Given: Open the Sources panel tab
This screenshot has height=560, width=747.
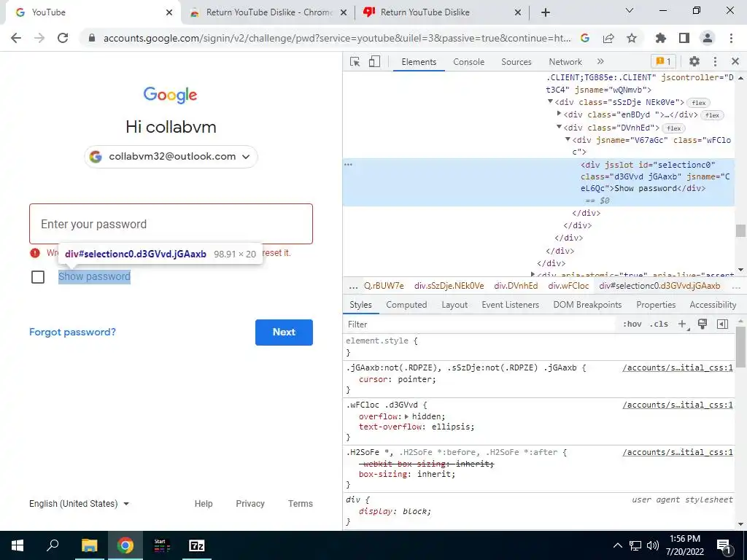Looking at the screenshot, I should point(516,62).
